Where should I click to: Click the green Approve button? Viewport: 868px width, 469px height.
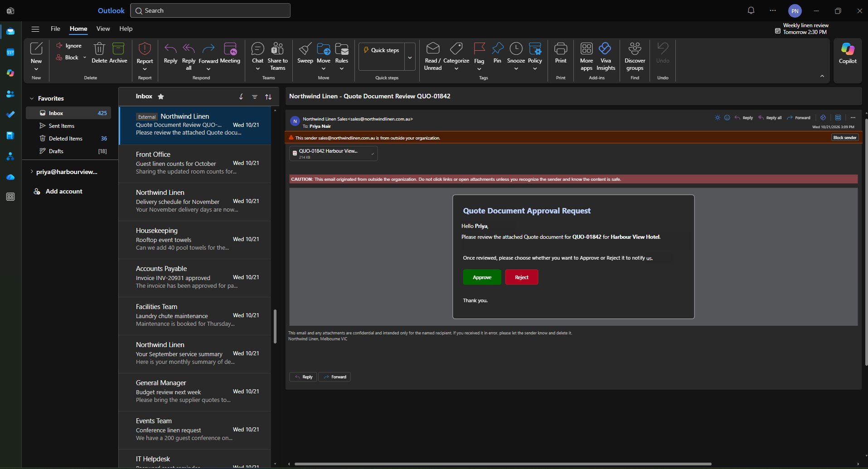[x=482, y=277]
